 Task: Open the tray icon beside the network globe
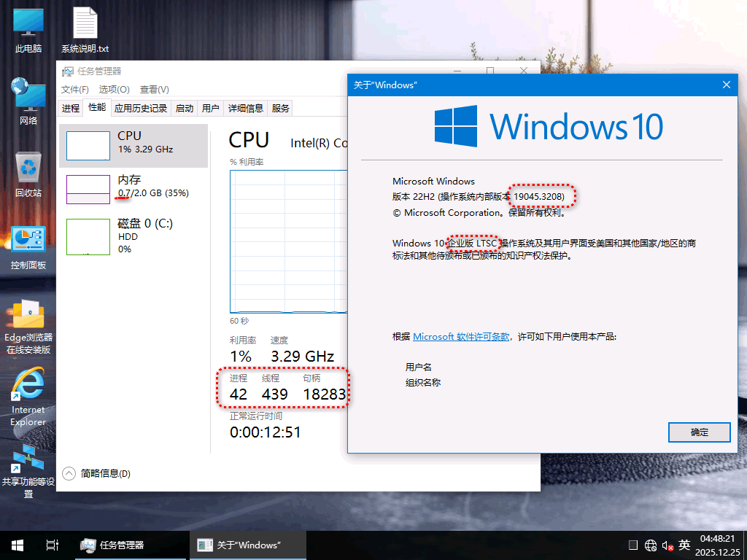[x=633, y=545]
